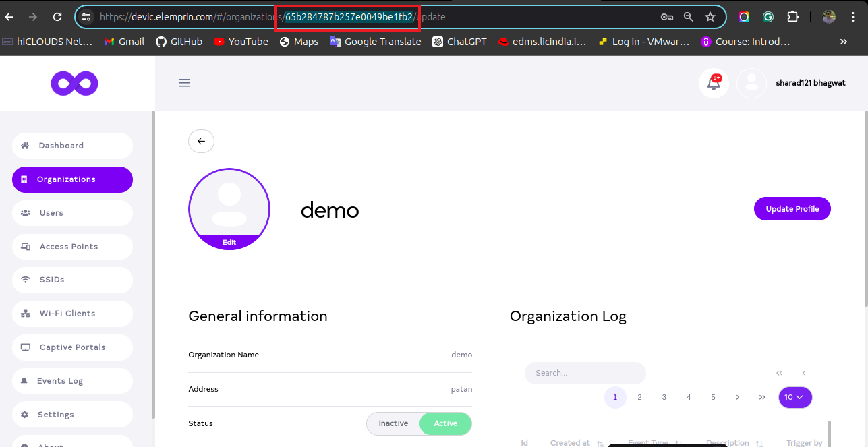Open the user profile avatar in header
This screenshot has width=868, height=447.
pos(751,84)
